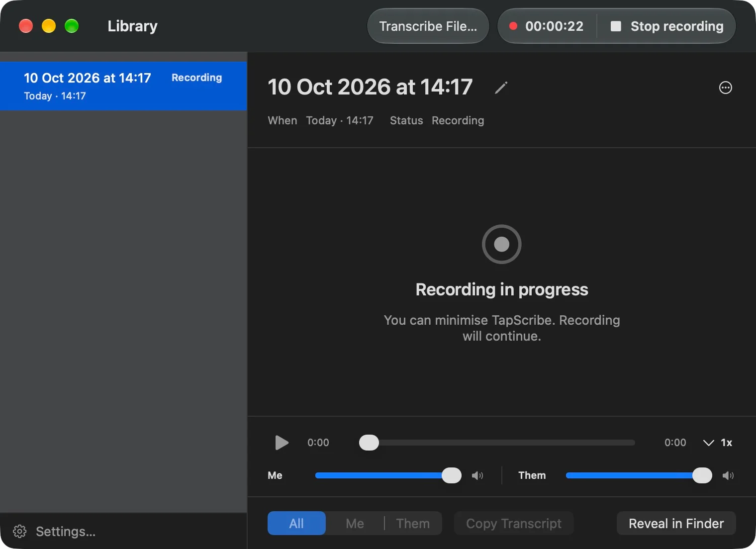Image resolution: width=756 pixels, height=549 pixels.
Task: Click the playback position slider knob
Action: [369, 443]
